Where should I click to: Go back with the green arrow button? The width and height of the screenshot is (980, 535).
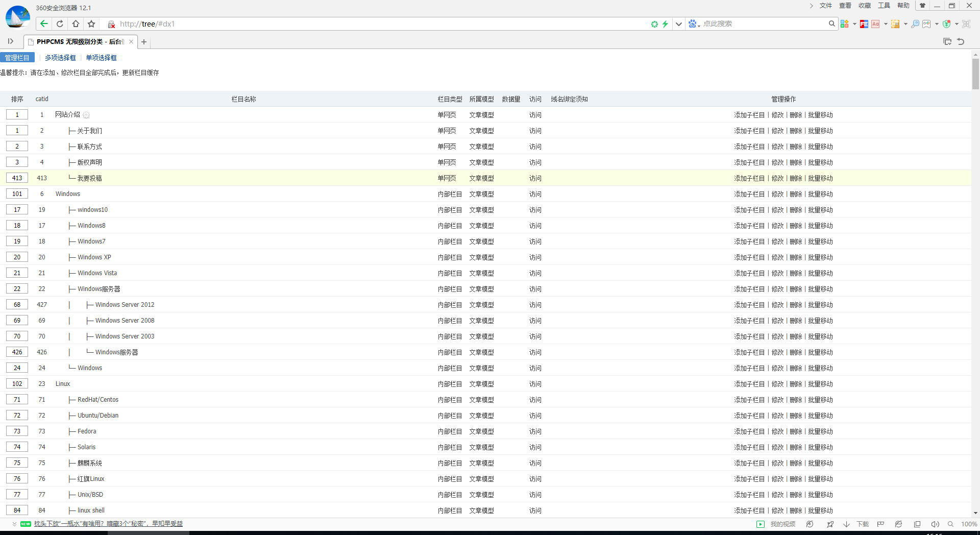coord(44,23)
